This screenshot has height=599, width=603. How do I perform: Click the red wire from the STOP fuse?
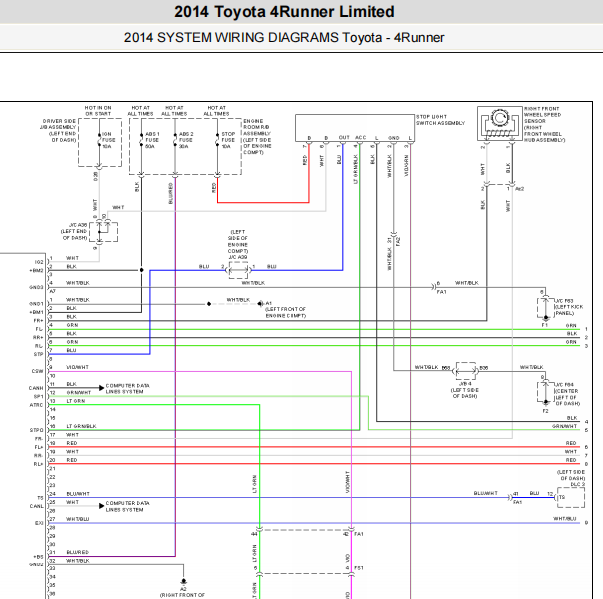263,202
